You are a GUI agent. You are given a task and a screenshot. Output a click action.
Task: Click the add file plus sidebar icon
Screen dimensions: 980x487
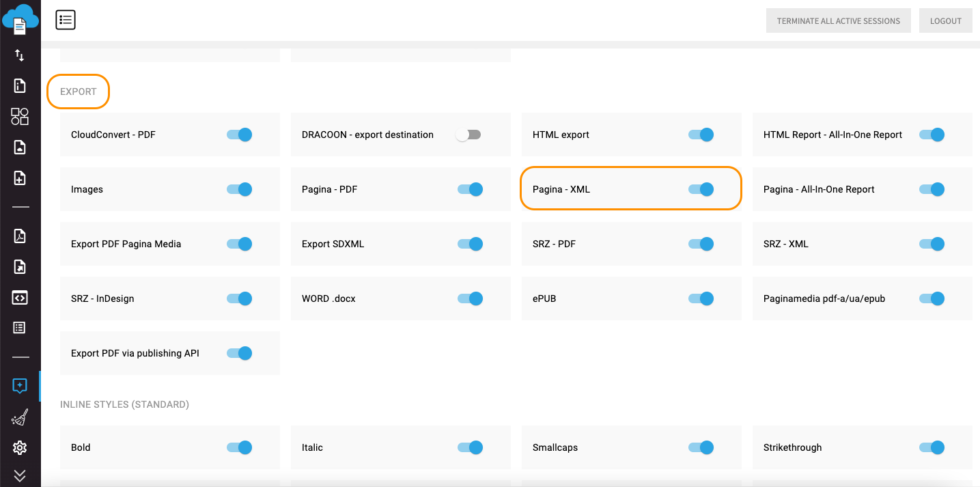click(x=20, y=178)
